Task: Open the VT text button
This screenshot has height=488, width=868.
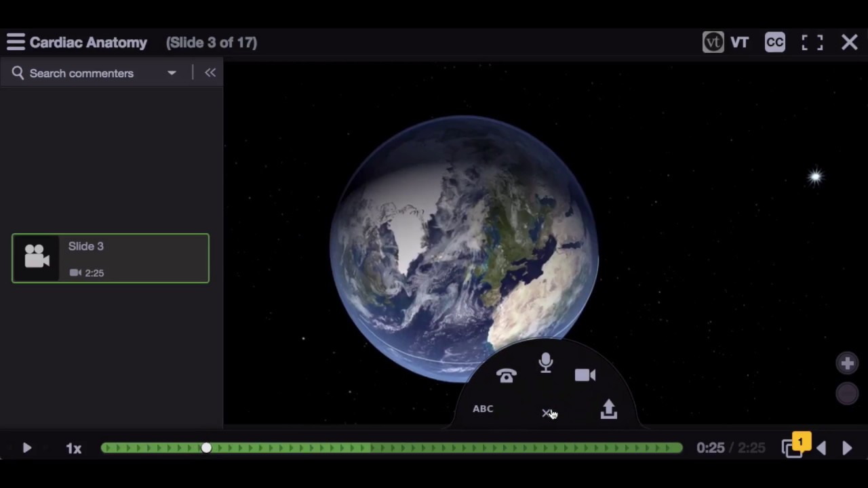Action: pos(740,43)
